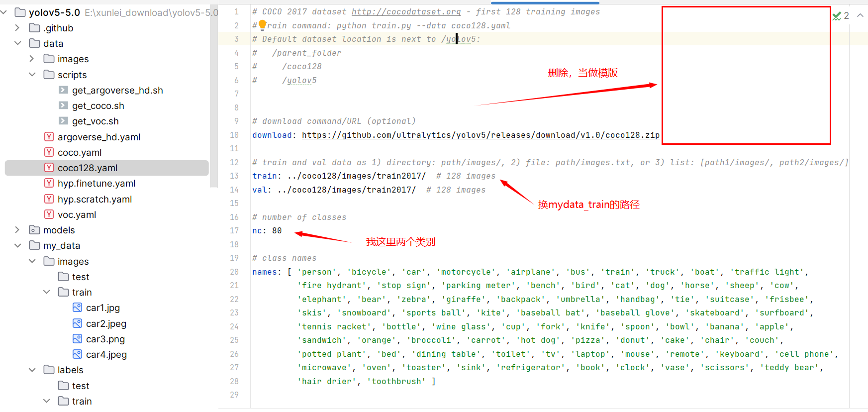Image resolution: width=868 pixels, height=412 pixels.
Task: Click line number 17 in the gutter
Action: [234, 230]
